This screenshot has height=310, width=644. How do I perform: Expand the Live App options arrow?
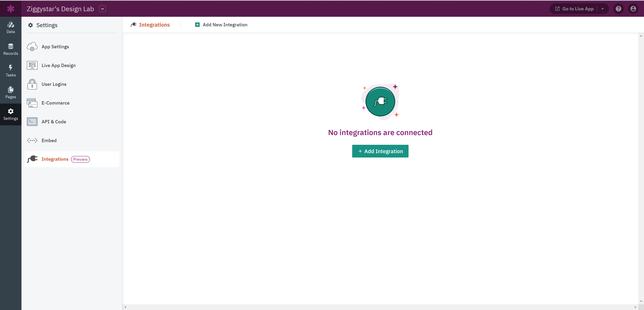click(603, 9)
